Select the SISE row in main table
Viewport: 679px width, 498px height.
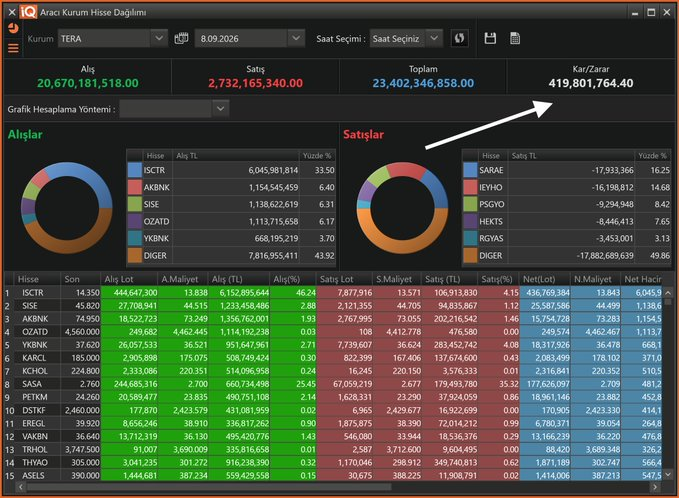(x=333, y=306)
